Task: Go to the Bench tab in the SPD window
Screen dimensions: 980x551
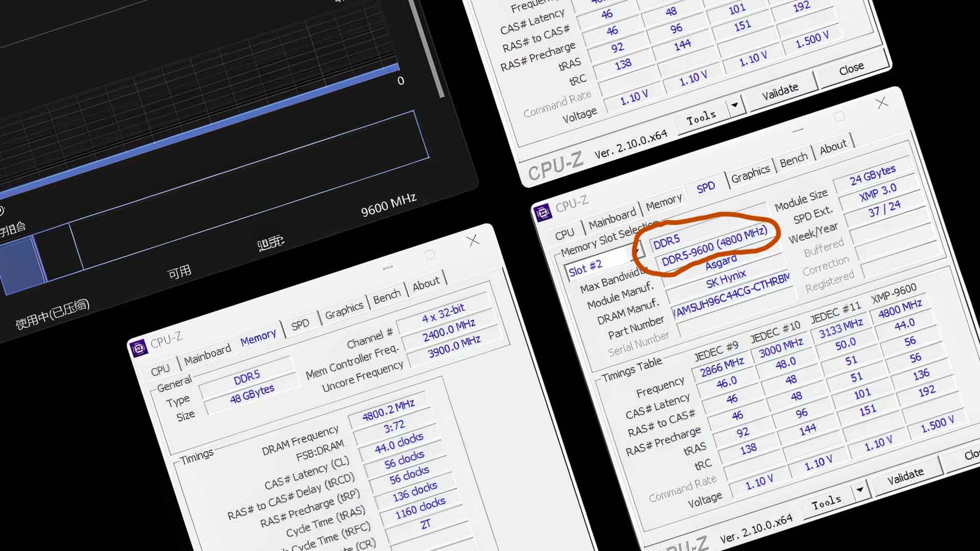Action: point(794,160)
